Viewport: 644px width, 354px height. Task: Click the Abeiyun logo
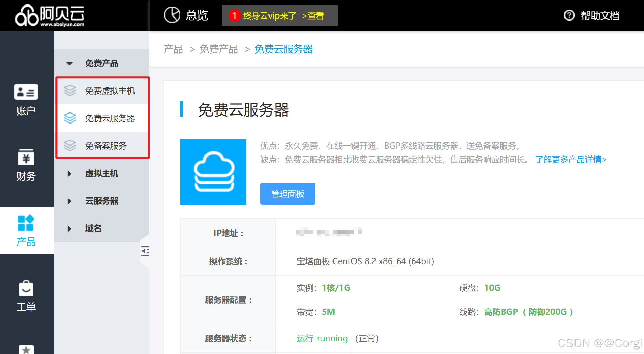pos(50,15)
